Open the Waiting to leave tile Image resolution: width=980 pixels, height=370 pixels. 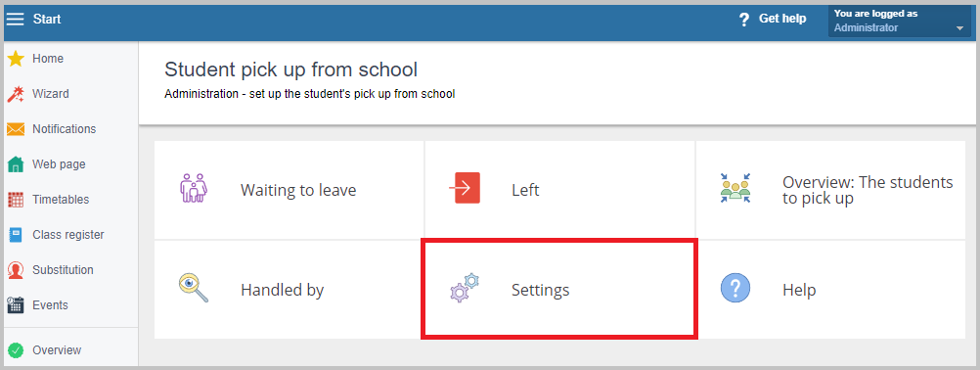(x=290, y=190)
